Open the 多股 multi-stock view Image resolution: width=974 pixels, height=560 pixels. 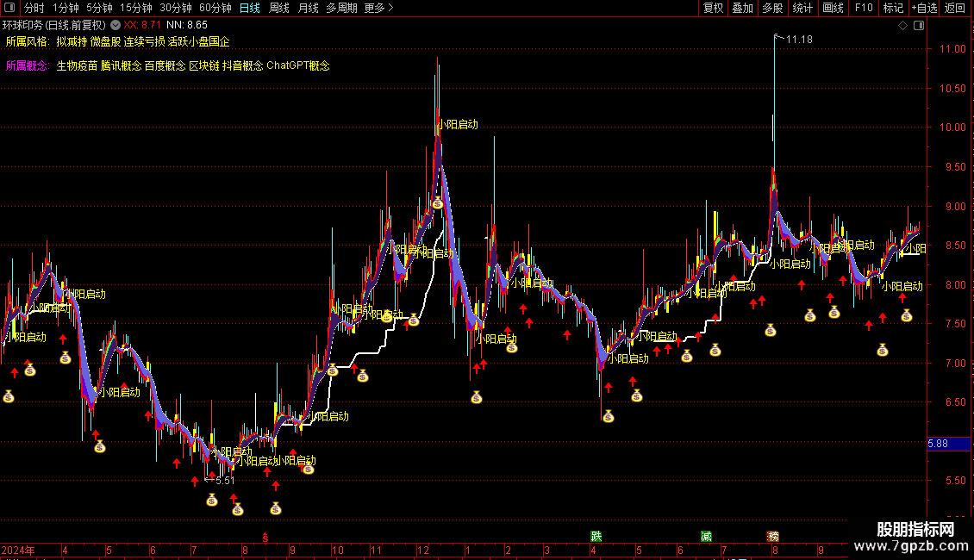(x=772, y=8)
